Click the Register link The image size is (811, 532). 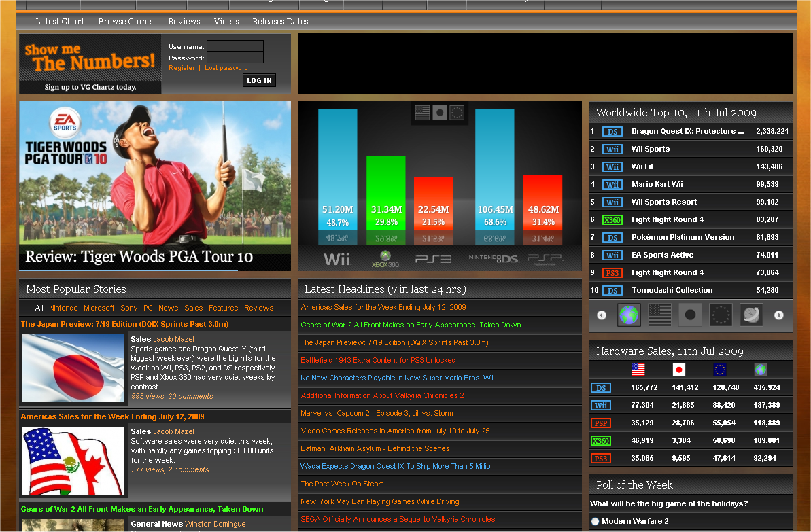[182, 68]
